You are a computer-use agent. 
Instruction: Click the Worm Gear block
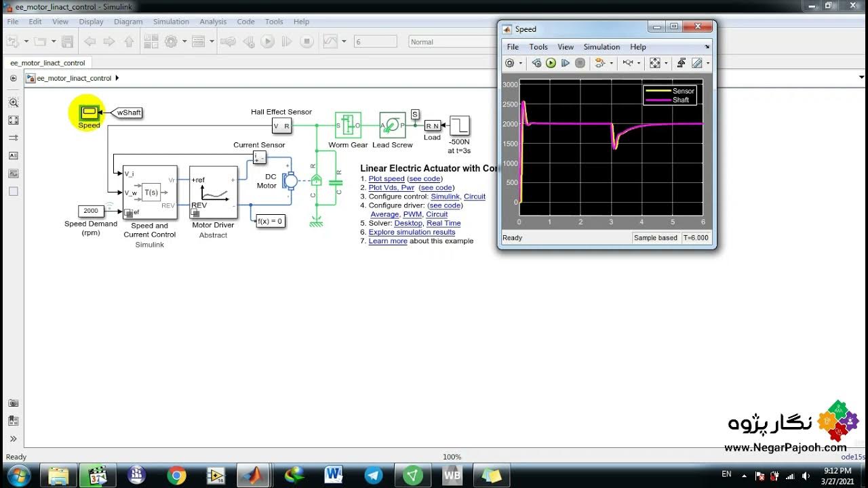tap(348, 125)
